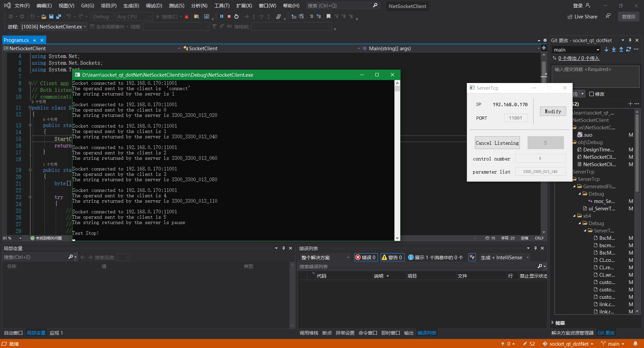The height and width of the screenshot is (348, 644).
Task: Open the 整个解决方案 scope dropdown
Action: click(325, 257)
